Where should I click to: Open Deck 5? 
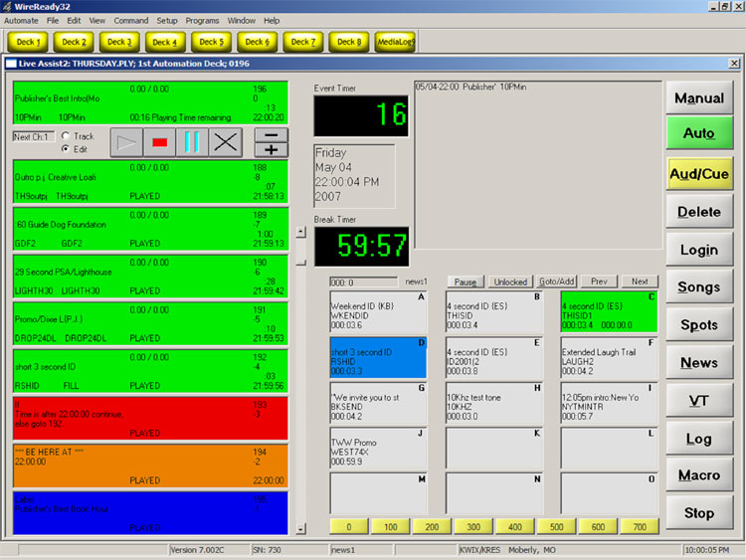click(211, 42)
